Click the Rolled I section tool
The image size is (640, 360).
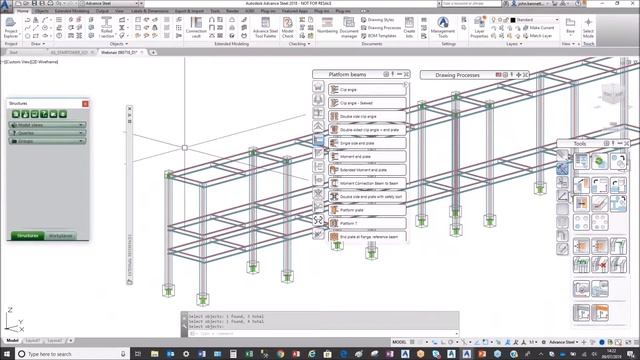click(107, 28)
